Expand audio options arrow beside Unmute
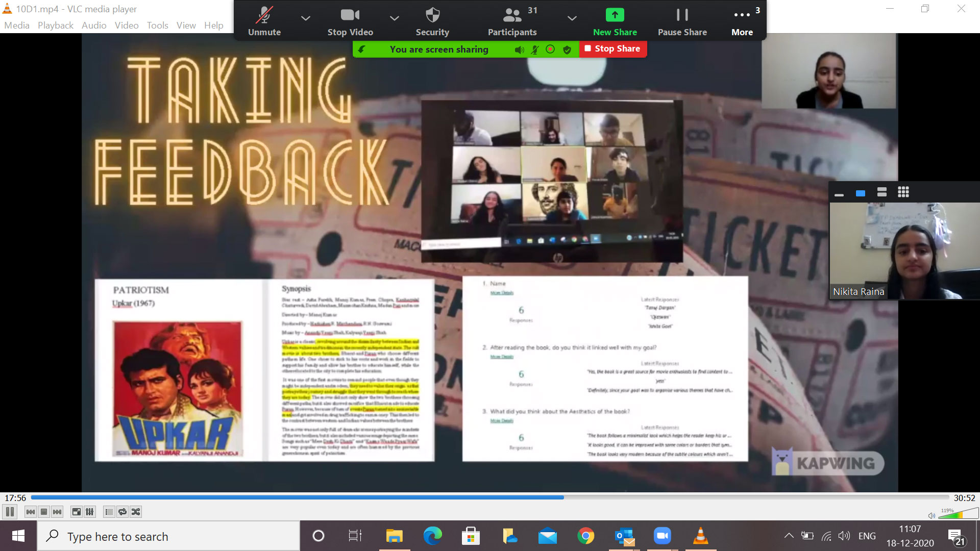The height and width of the screenshot is (551, 980). pos(306,18)
